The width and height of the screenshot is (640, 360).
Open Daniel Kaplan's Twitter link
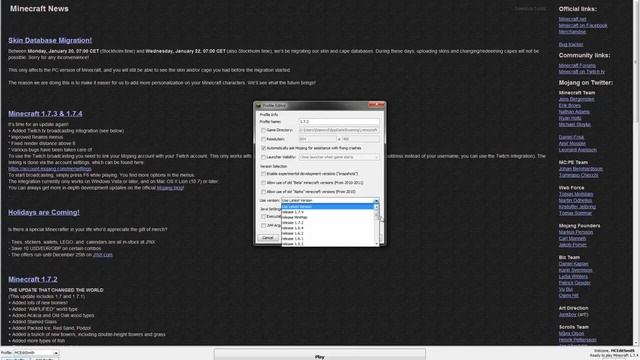(x=573, y=264)
